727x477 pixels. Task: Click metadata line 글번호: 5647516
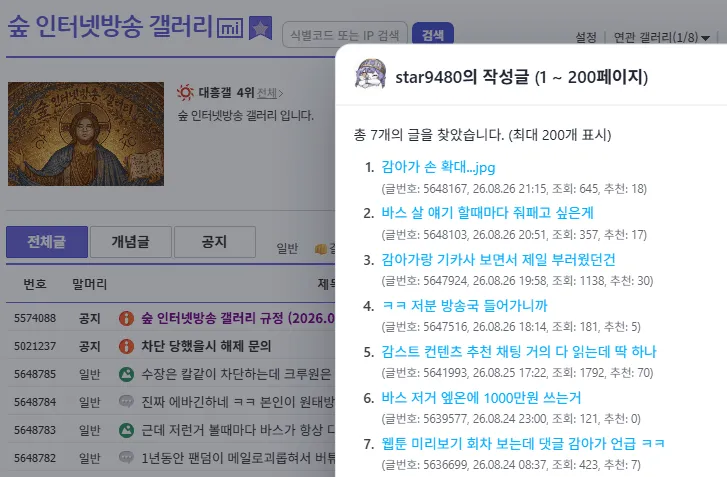point(511,327)
